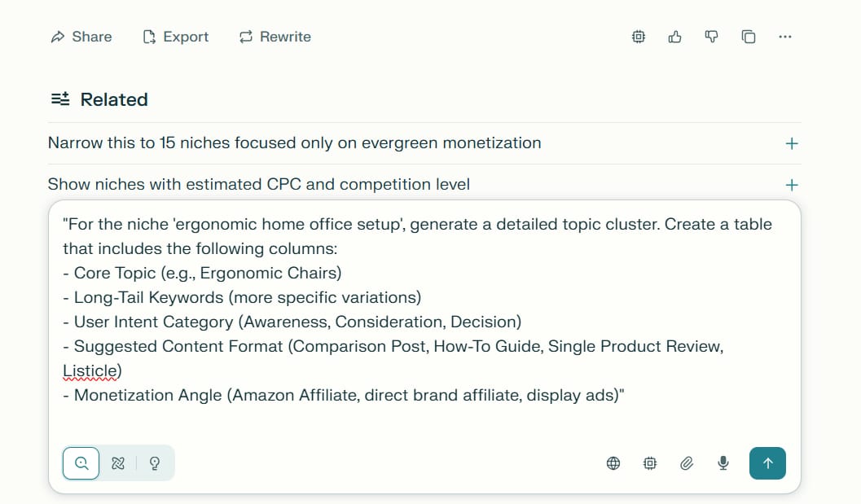Click the thumbs down icon
Viewport: 861px width, 504px height.
[711, 37]
